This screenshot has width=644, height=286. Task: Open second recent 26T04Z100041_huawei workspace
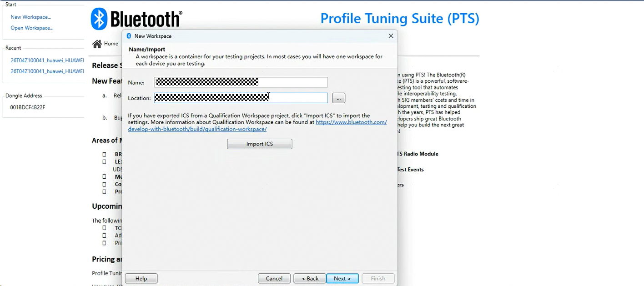tap(47, 71)
